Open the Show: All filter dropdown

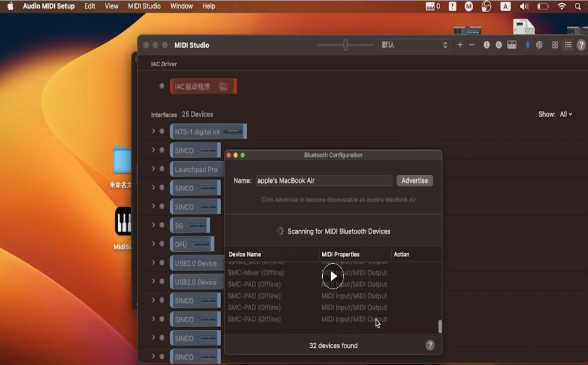click(x=566, y=114)
